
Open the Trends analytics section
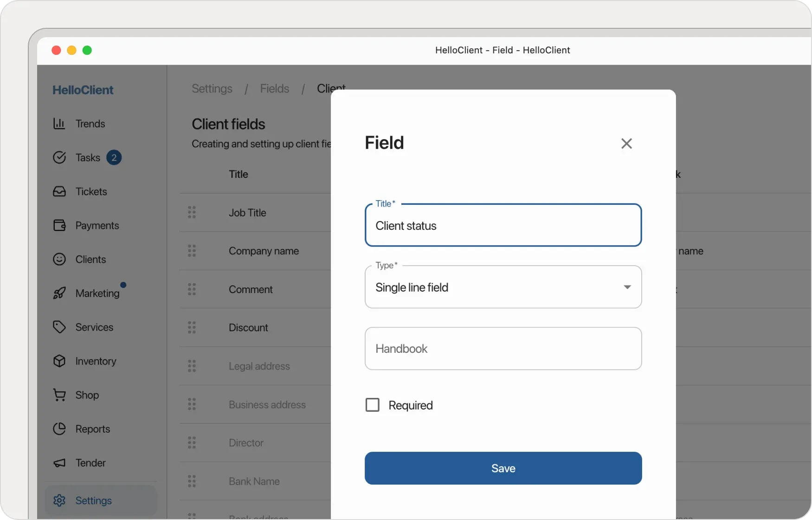(60, 123)
